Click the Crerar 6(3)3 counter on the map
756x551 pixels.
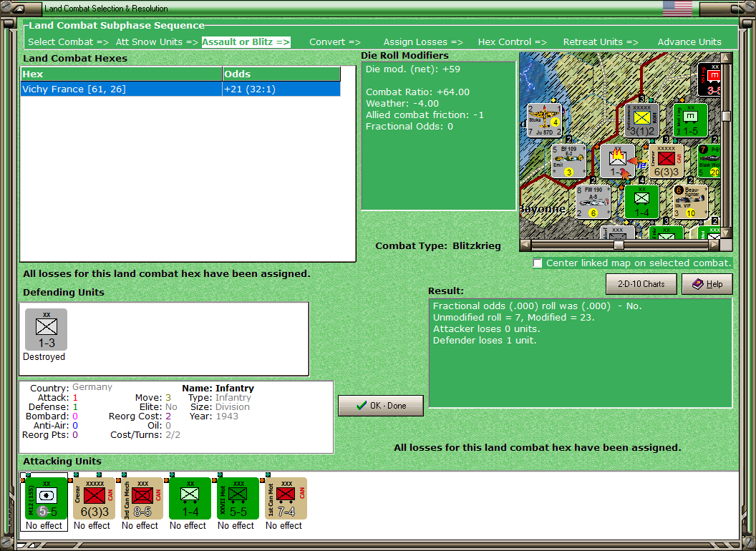(x=667, y=160)
